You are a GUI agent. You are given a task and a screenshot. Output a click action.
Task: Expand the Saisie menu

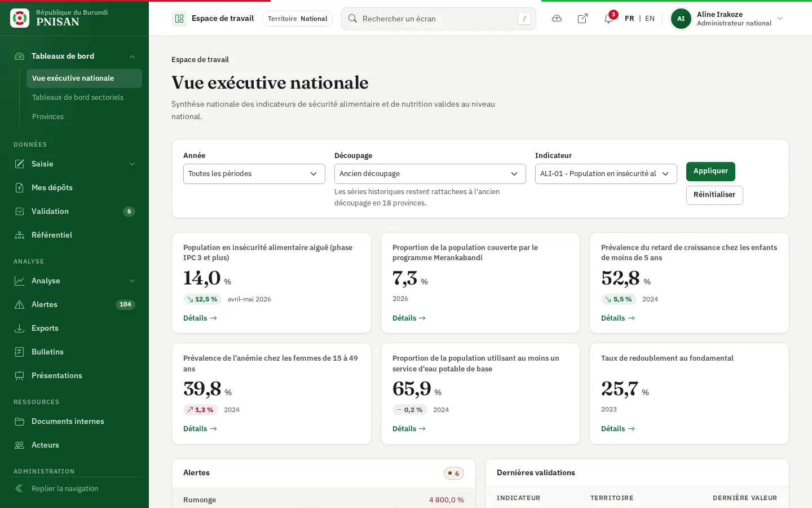coord(74,164)
